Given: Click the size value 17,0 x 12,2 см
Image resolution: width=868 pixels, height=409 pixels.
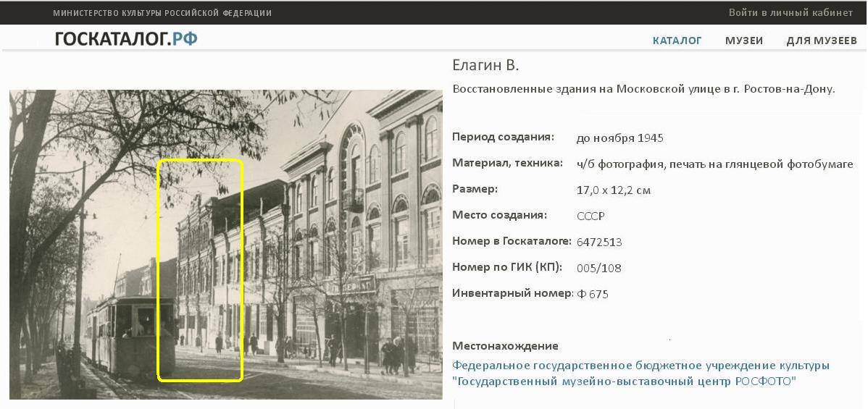Looking at the screenshot, I should tap(614, 190).
